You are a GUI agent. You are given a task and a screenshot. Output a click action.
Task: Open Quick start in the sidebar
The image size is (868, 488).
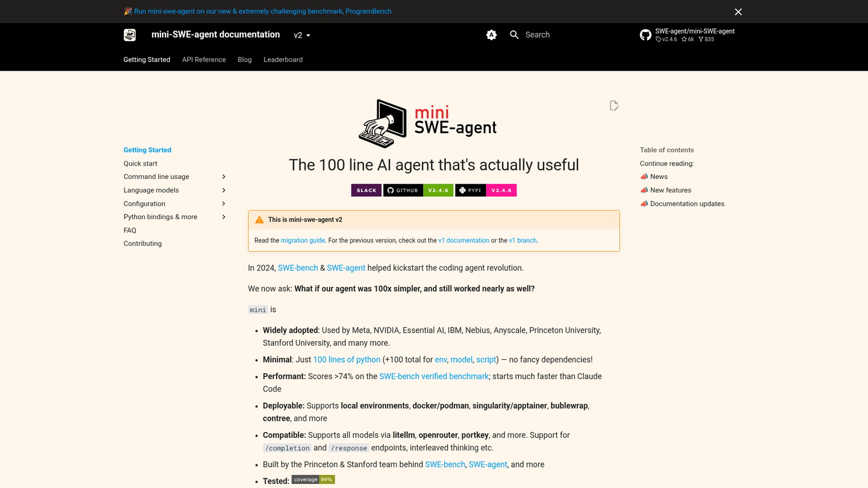pos(140,163)
